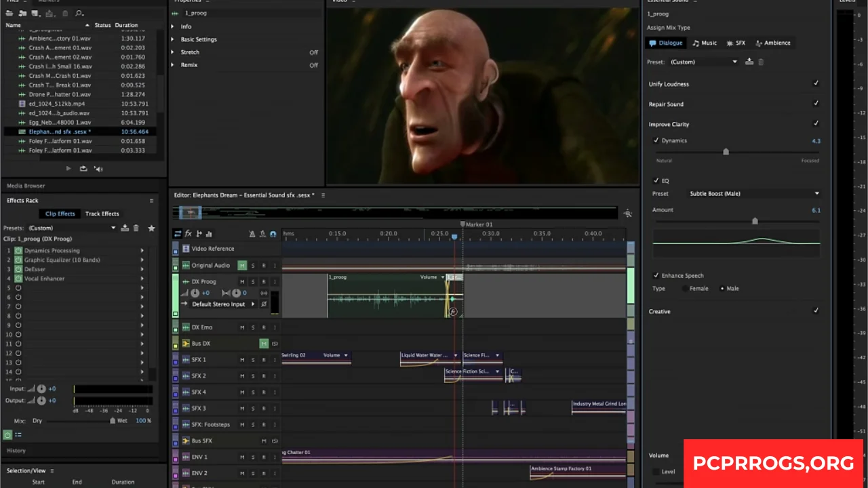Open History panel tab
The image size is (868, 488).
click(x=16, y=450)
